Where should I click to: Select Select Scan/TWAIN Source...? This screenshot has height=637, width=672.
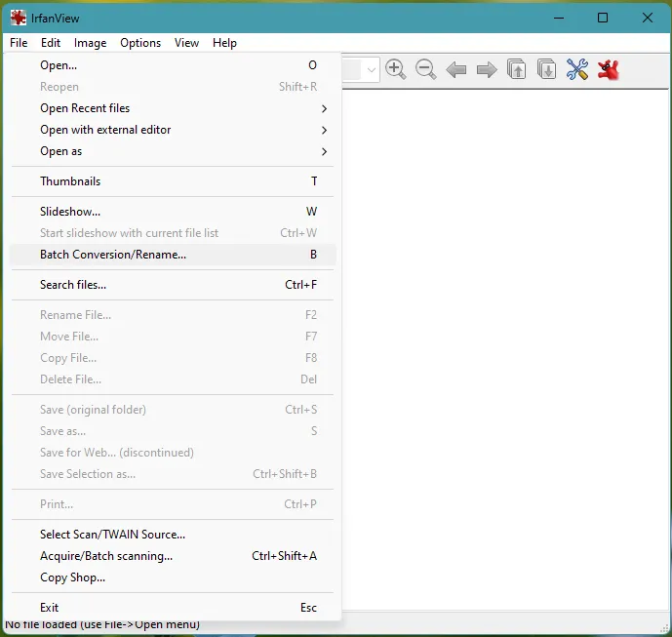coord(173,535)
